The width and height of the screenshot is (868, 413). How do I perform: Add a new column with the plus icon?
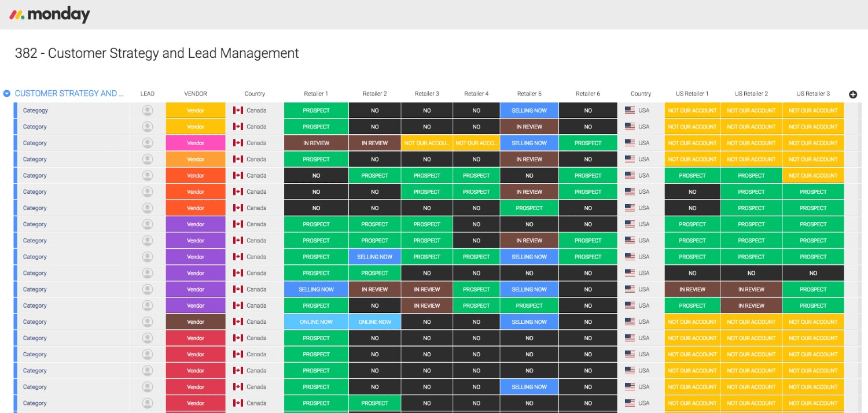pyautogui.click(x=853, y=94)
